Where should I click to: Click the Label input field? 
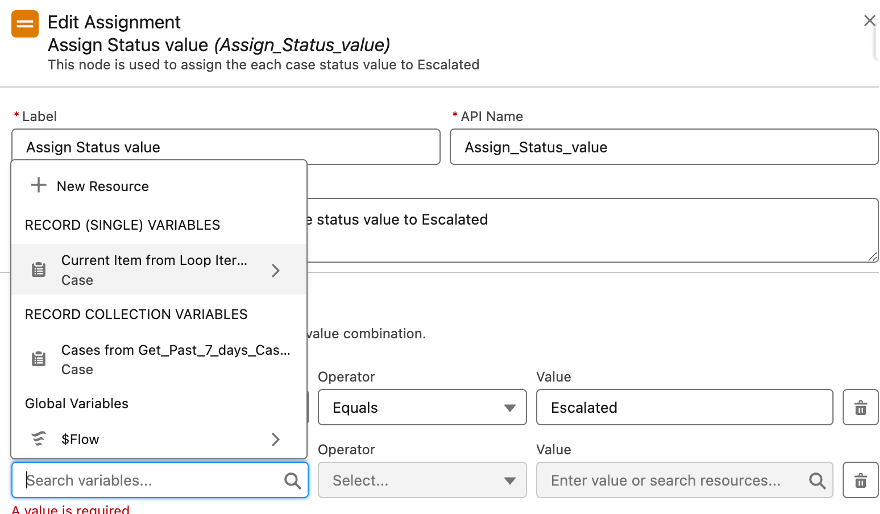pyautogui.click(x=226, y=147)
